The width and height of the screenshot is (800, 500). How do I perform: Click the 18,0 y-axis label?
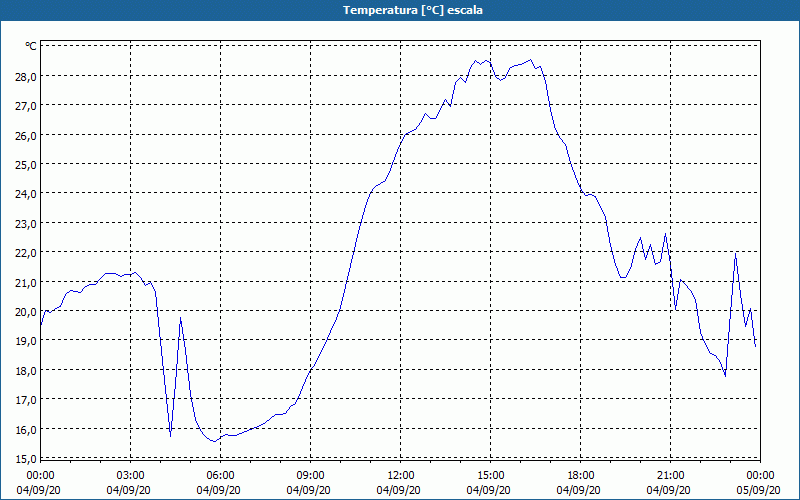(x=27, y=370)
